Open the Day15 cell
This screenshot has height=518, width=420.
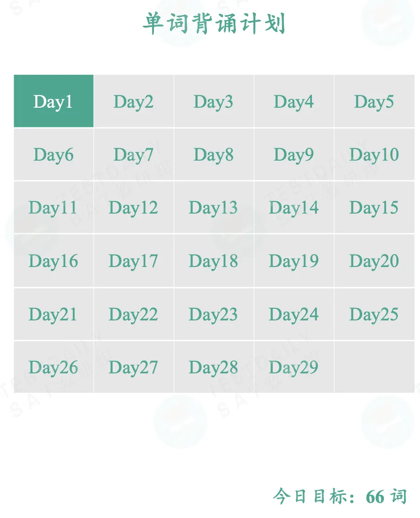click(374, 207)
